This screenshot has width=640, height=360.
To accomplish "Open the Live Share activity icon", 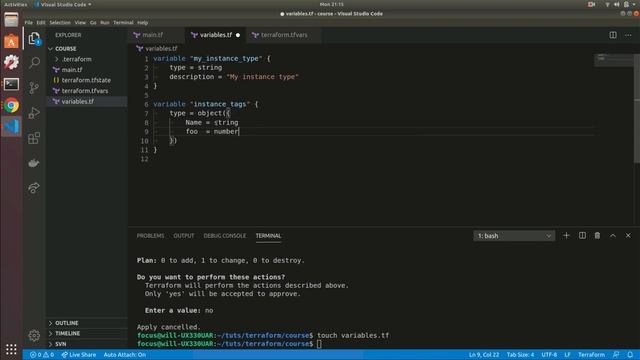I will tap(34, 188).
